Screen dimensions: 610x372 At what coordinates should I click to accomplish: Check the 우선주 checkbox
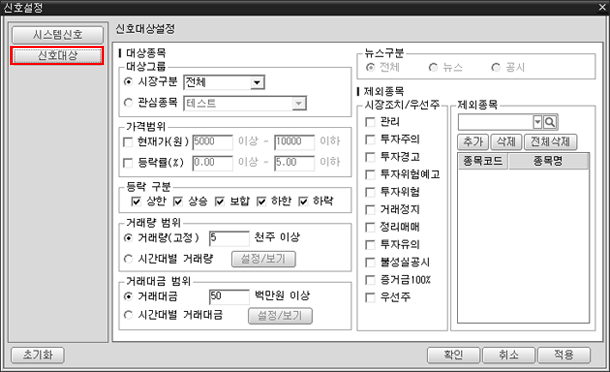[370, 298]
